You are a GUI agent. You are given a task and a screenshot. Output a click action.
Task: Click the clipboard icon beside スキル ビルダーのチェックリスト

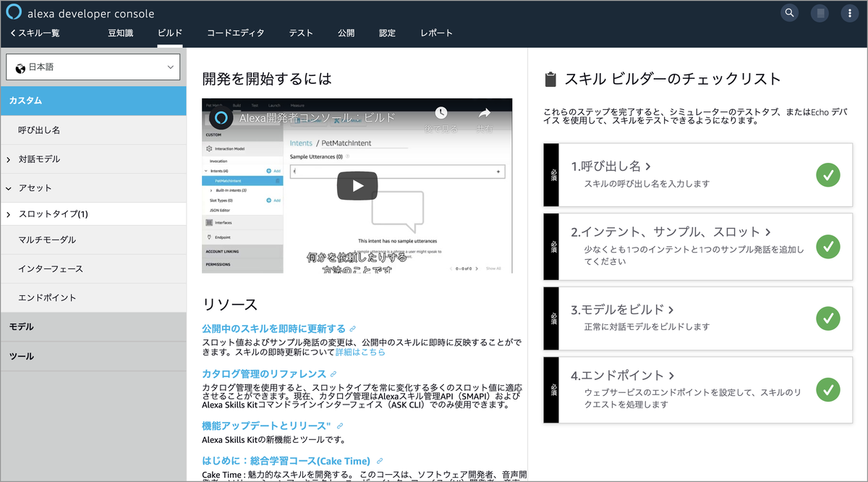point(551,80)
